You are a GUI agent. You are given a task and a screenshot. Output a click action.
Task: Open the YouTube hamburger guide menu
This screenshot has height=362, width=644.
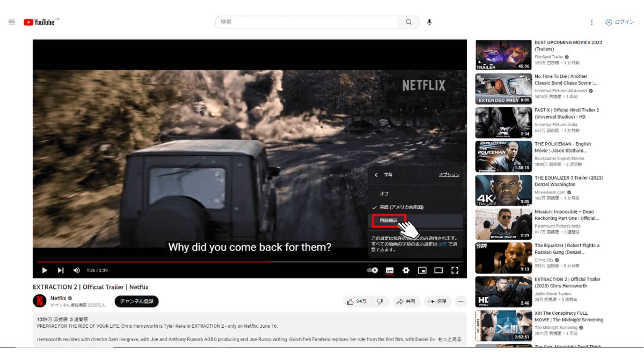tap(11, 22)
